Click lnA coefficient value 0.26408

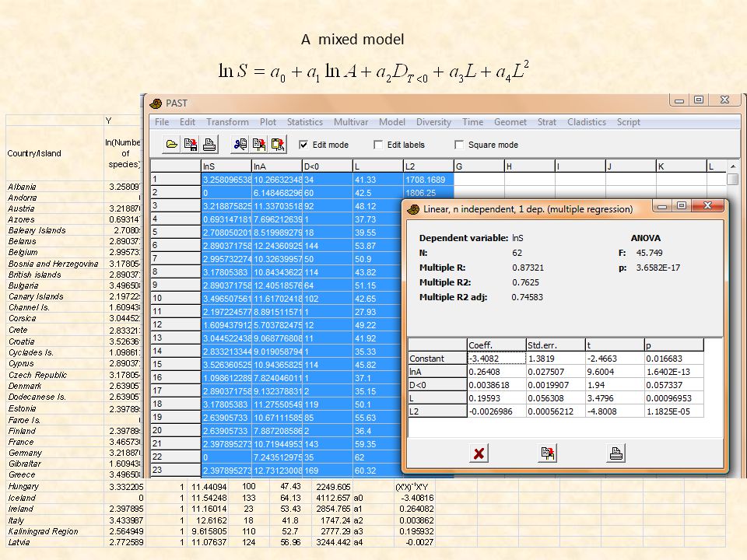[x=496, y=372]
